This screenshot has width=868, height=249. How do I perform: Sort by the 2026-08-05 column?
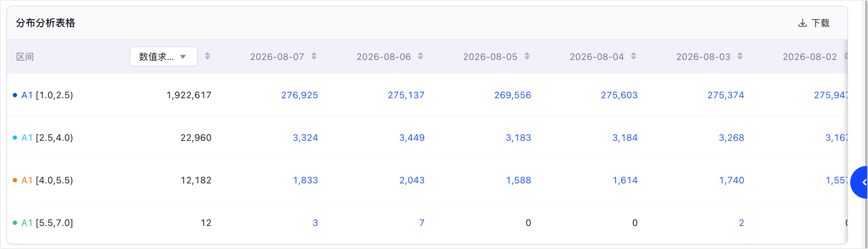pos(527,56)
